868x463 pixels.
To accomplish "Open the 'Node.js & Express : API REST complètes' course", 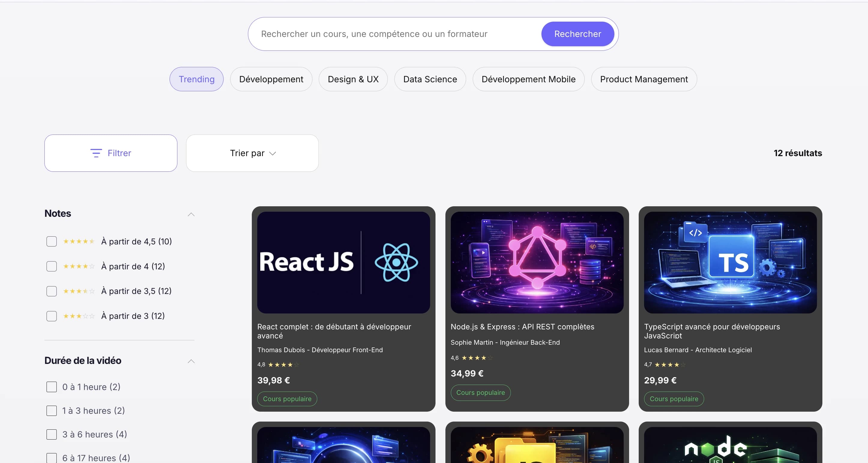I will point(522,326).
